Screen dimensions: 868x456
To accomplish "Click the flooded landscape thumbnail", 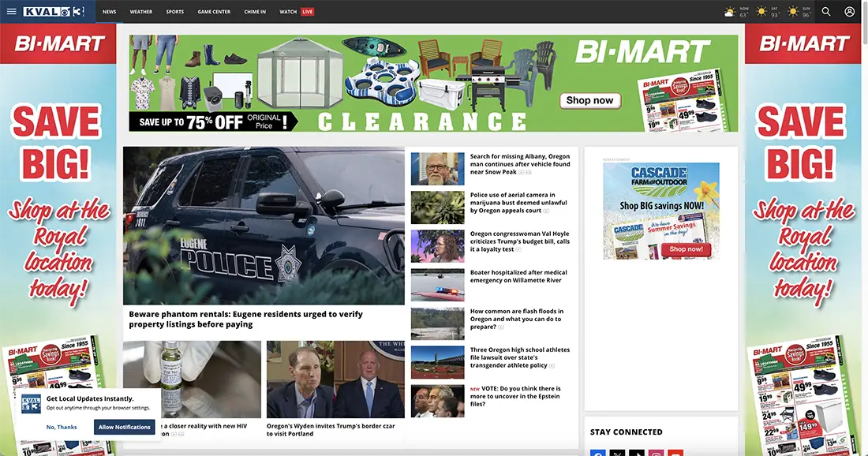I will point(437,323).
